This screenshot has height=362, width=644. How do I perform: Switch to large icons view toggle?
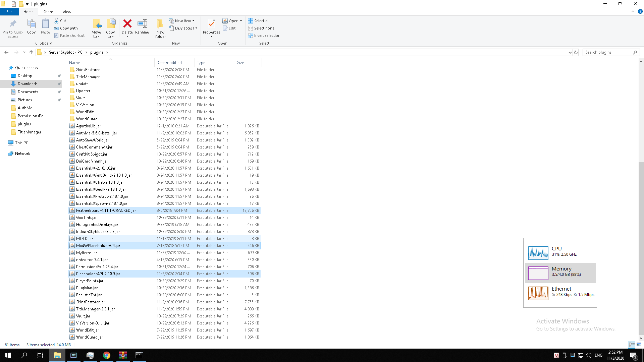pyautogui.click(x=639, y=345)
